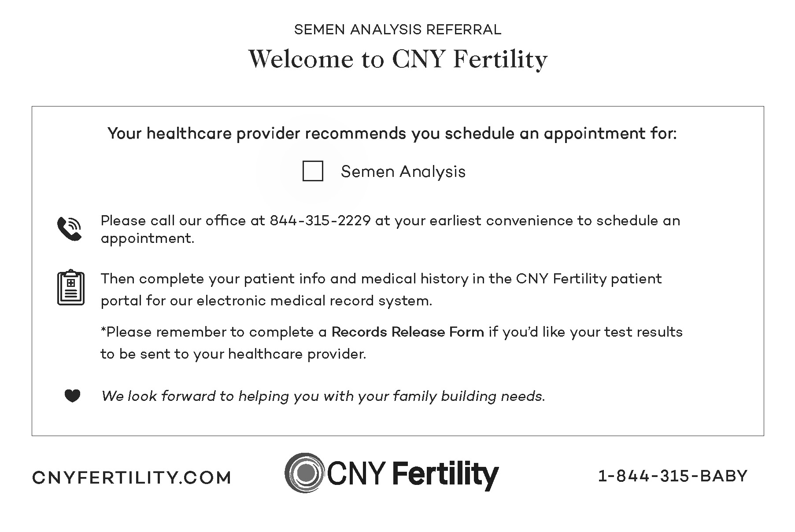This screenshot has width=795, height=532.
Task: Click the CNY Fertility logo wordmark
Action: (x=412, y=474)
